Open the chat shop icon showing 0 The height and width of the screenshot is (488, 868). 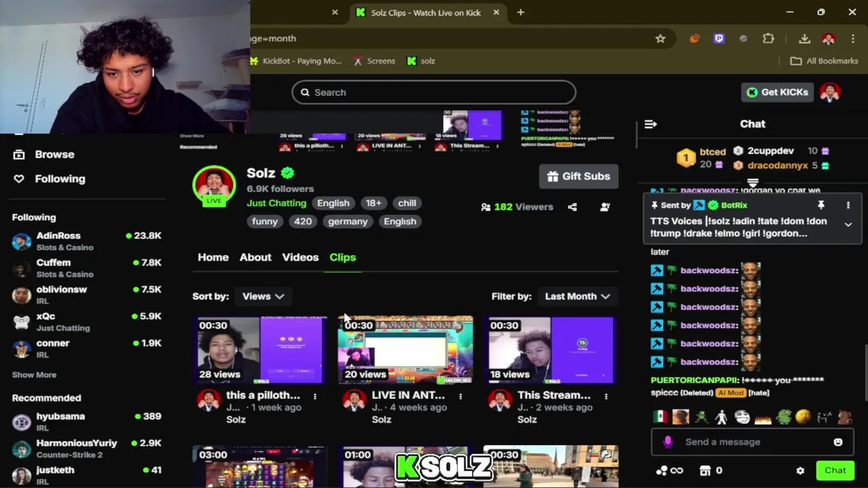click(711, 470)
